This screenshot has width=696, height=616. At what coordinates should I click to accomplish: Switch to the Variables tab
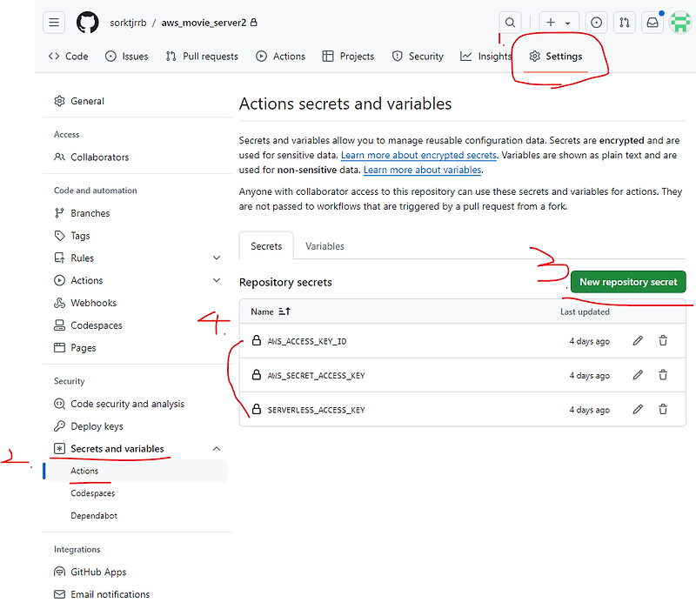pyautogui.click(x=325, y=246)
